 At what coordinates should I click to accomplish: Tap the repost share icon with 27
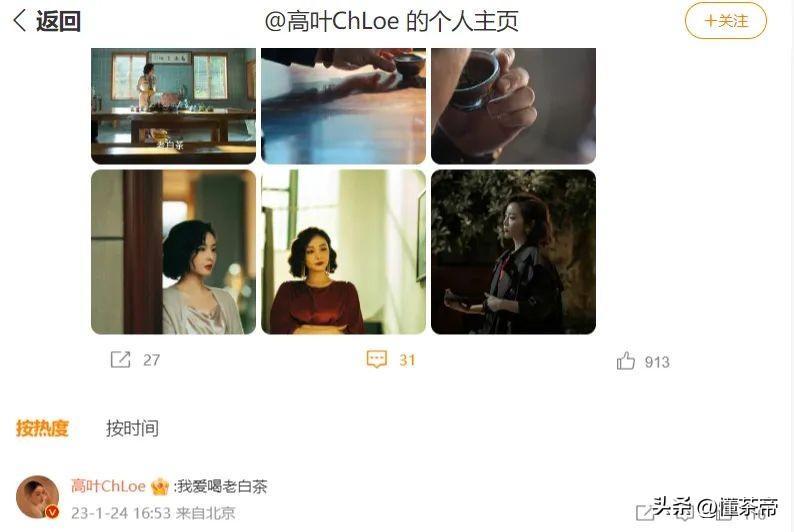click(x=121, y=359)
